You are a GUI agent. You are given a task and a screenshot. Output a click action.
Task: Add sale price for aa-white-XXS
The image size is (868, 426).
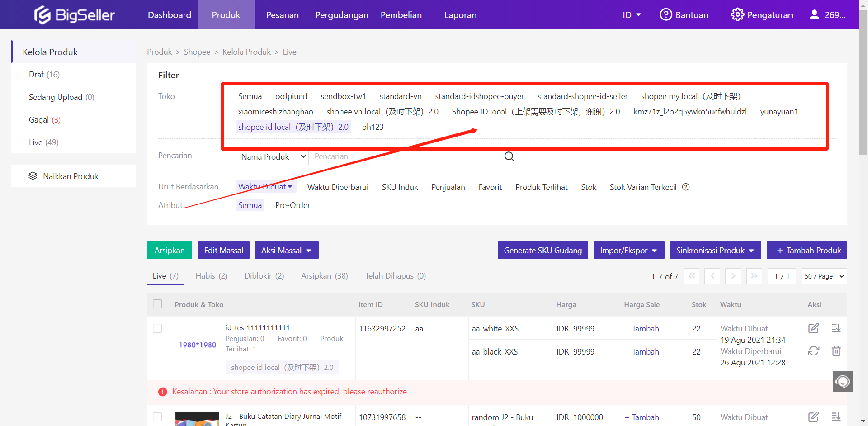[x=642, y=329]
